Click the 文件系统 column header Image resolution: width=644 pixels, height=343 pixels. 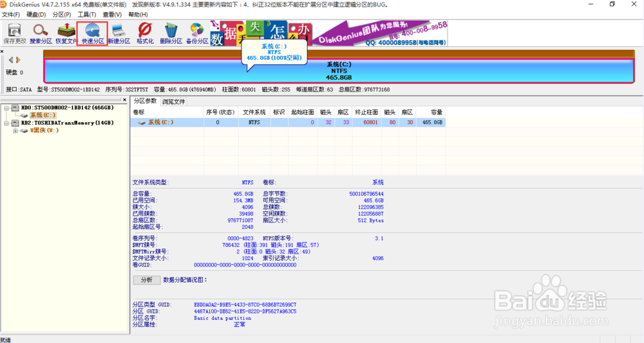[254, 112]
